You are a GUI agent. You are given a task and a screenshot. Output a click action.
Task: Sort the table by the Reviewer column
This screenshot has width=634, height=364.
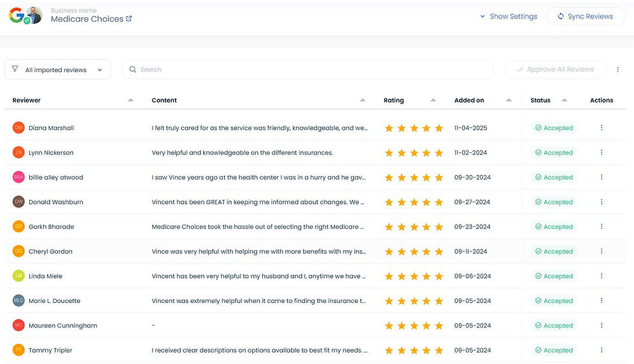26,101
